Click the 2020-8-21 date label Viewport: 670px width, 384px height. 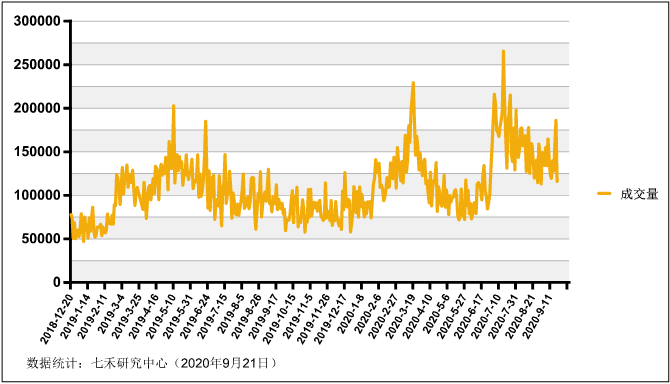[520, 316]
